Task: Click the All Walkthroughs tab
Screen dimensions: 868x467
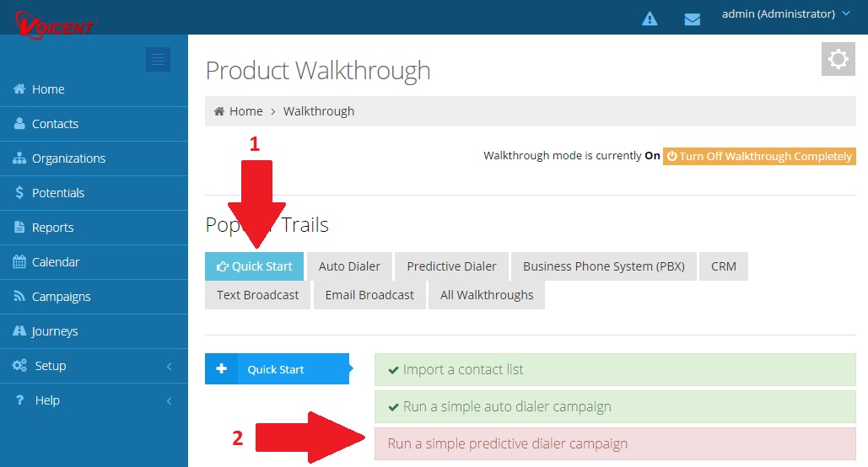Action: 486,295
